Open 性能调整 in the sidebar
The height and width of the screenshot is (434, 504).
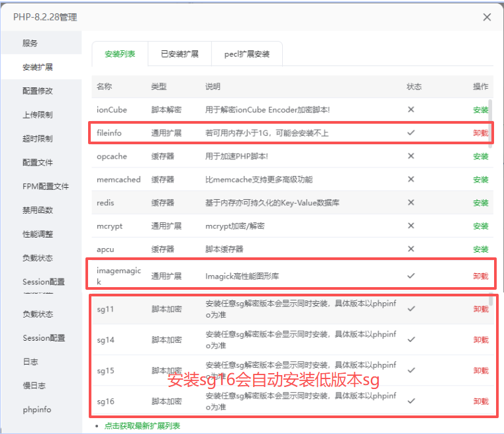click(38, 234)
